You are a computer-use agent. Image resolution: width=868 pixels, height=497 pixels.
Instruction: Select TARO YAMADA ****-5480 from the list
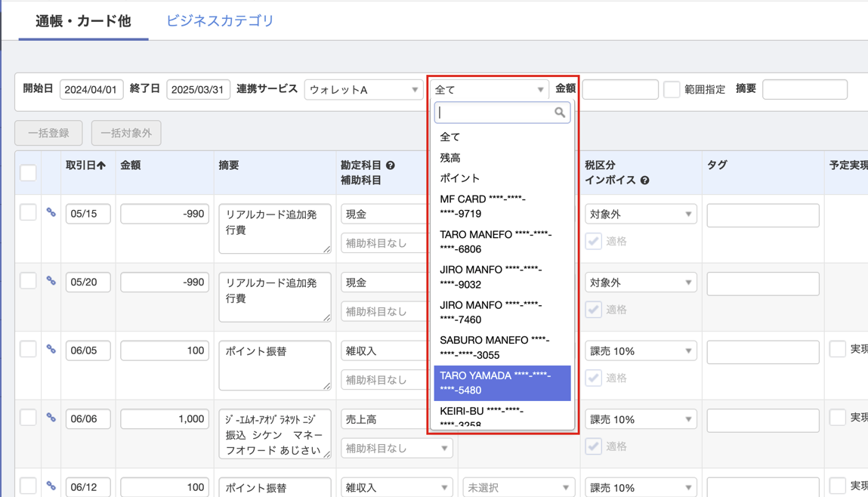(502, 382)
